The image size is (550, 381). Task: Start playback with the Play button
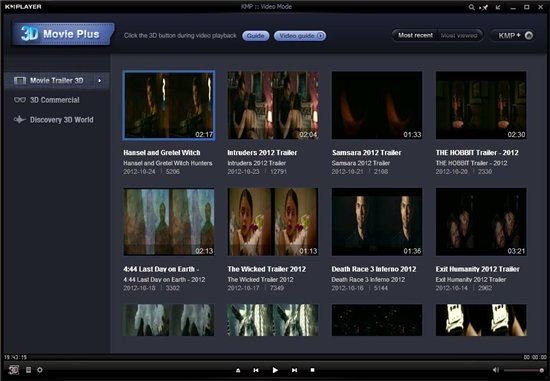click(x=275, y=370)
